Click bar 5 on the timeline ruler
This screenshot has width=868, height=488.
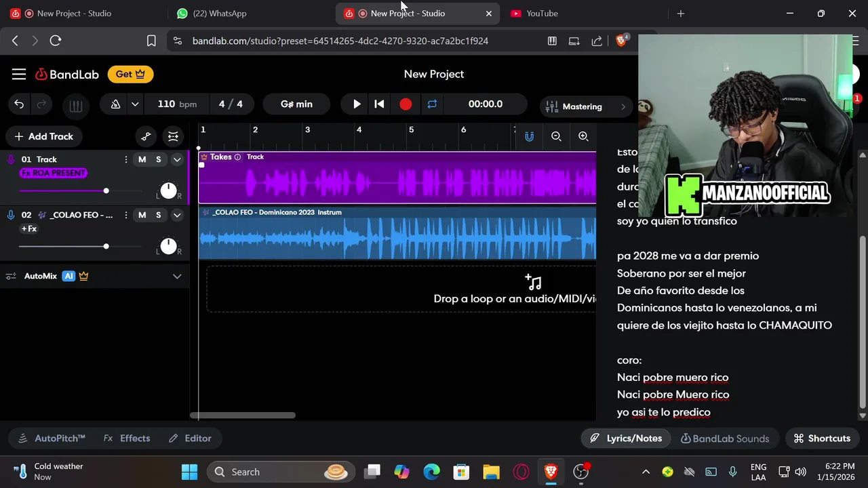pos(411,129)
